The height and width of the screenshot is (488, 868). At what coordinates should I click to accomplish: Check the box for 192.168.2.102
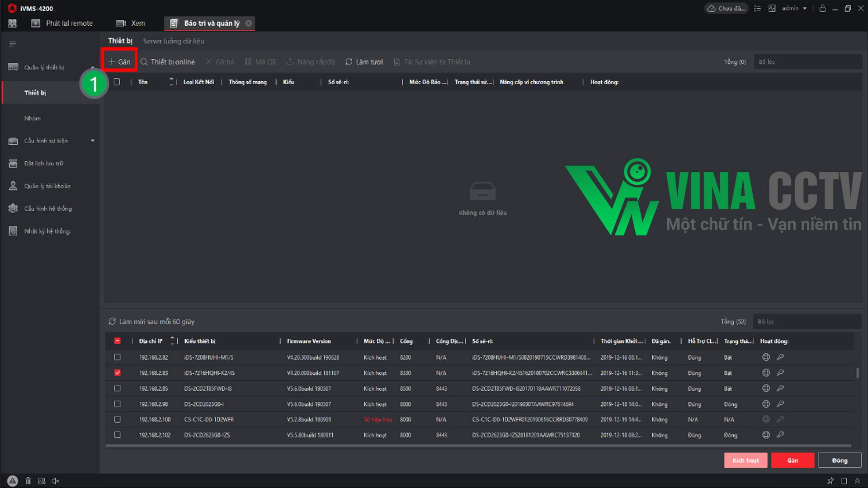(117, 435)
